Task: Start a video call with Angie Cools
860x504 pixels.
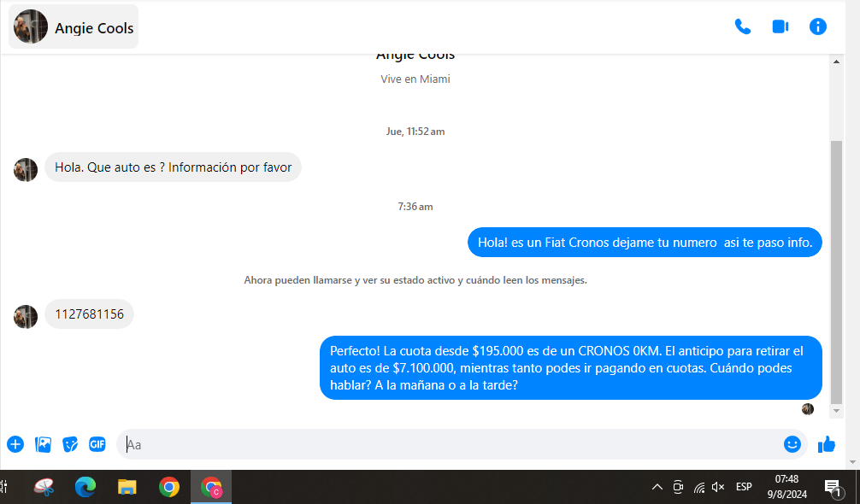Action: (x=780, y=26)
